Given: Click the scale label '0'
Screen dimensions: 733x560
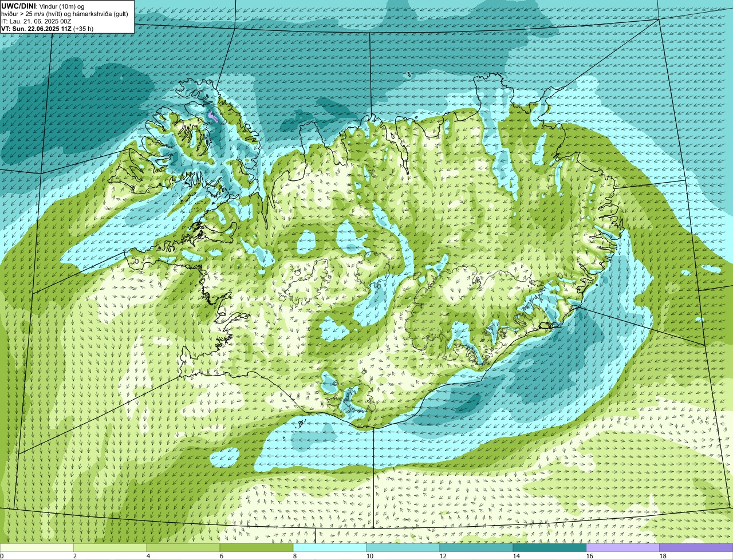Looking at the screenshot, I should pyautogui.click(x=2, y=556).
